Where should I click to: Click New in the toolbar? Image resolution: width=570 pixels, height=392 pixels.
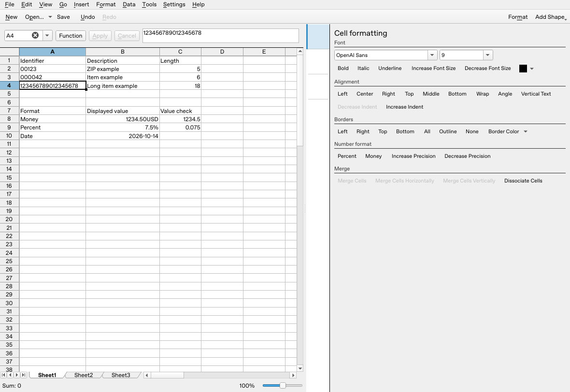click(x=11, y=17)
